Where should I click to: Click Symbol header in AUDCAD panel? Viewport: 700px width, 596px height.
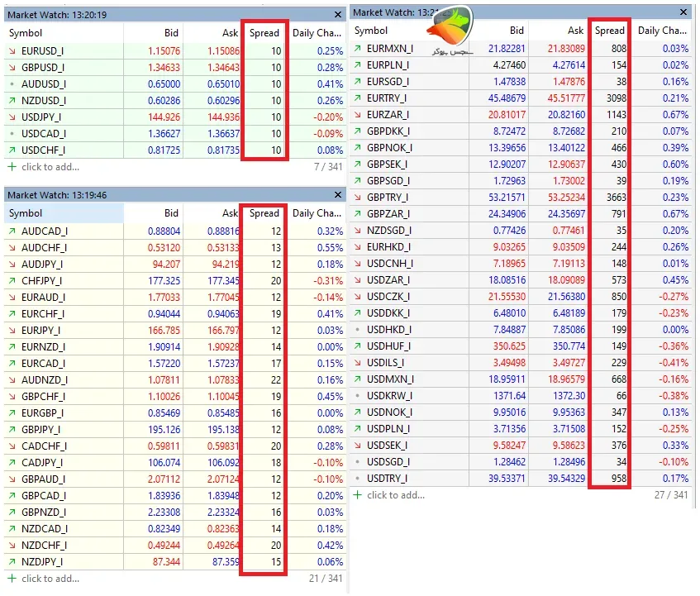coord(26,213)
